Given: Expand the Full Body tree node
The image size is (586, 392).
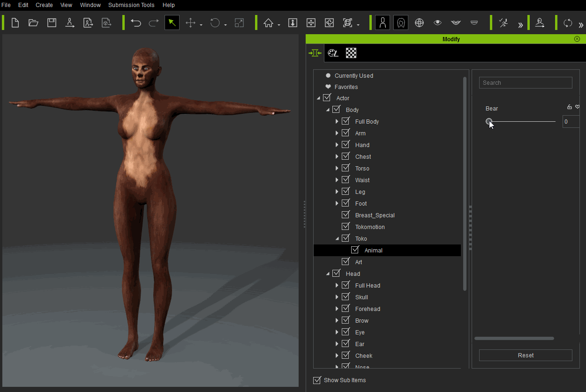Looking at the screenshot, I should coord(337,121).
